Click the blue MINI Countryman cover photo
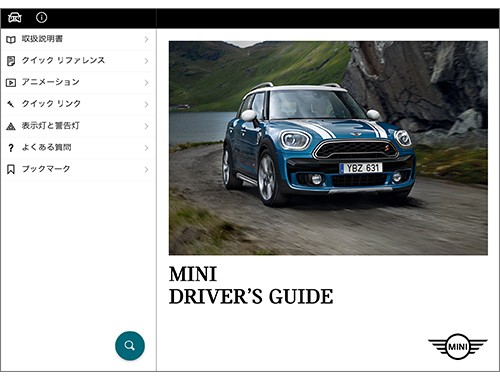 (x=328, y=148)
